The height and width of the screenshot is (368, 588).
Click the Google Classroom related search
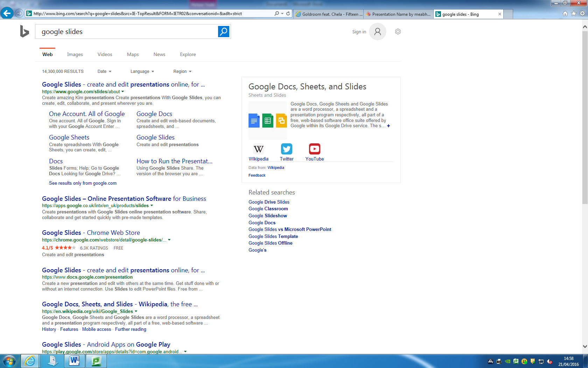tap(268, 209)
